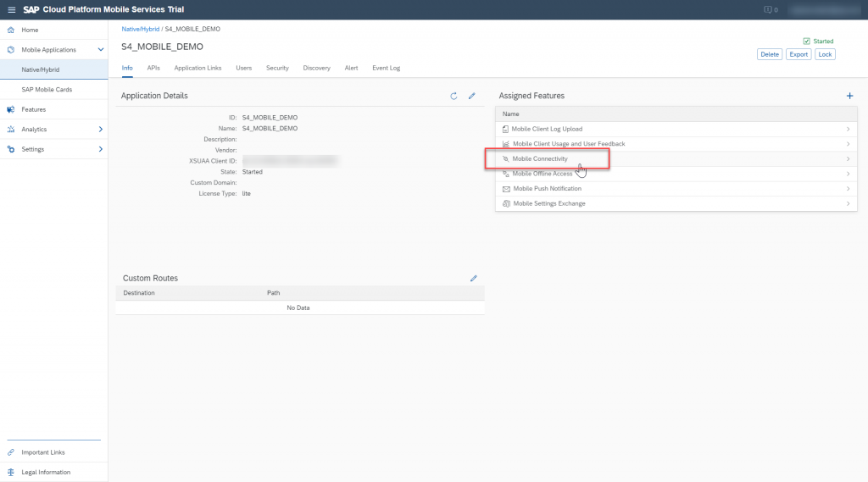Click the Mobile Client Log Upload icon
The image size is (868, 482).
[505, 130]
